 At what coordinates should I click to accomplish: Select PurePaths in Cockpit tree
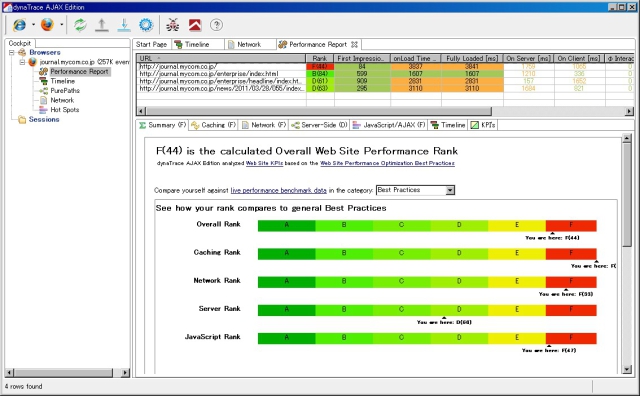pyautogui.click(x=65, y=91)
